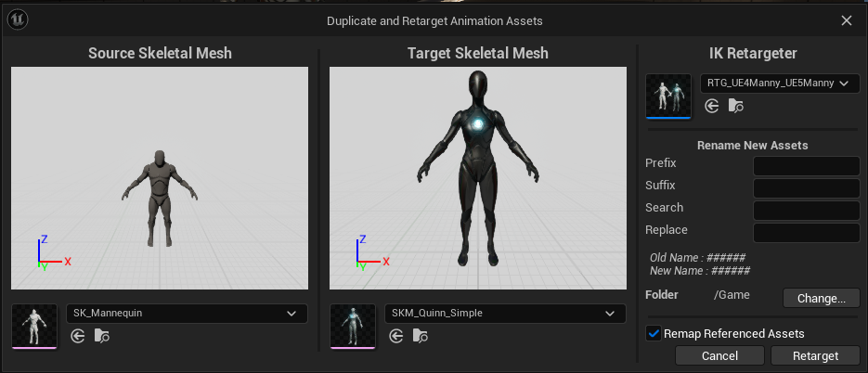This screenshot has width=868, height=373.
Task: Use selected asset arrow for source mesh
Action: 77,335
